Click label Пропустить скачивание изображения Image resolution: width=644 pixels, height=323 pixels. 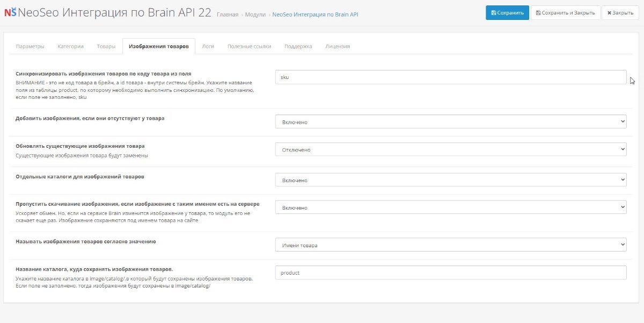tap(137, 204)
